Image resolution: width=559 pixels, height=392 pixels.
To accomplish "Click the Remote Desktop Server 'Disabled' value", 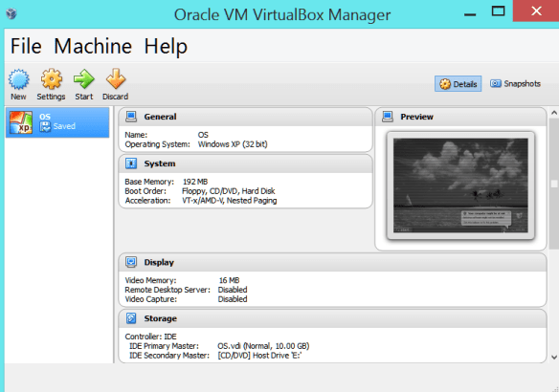I will pyautogui.click(x=233, y=290).
